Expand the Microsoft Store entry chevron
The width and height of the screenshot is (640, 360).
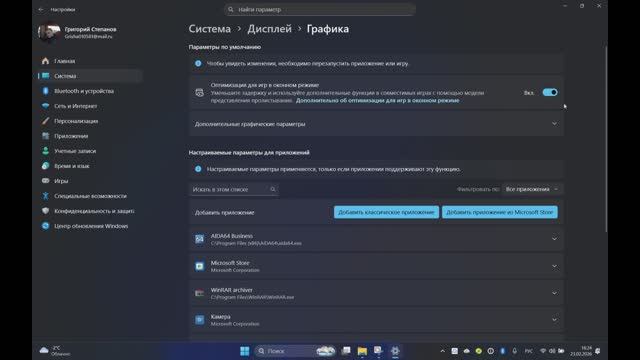[x=554, y=266]
